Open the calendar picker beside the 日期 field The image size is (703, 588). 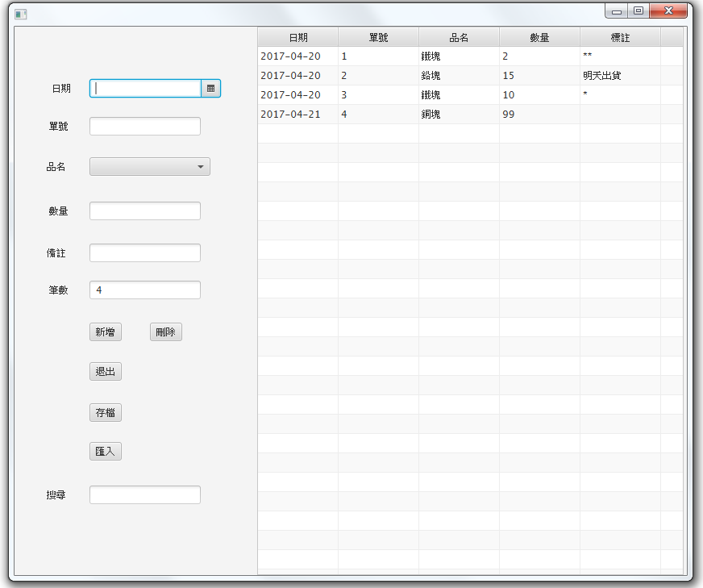click(x=210, y=89)
